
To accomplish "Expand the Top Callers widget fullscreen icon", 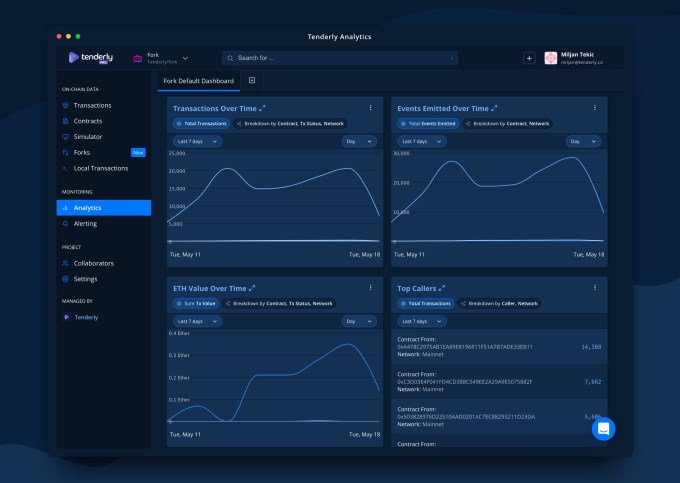I will pyautogui.click(x=441, y=288).
